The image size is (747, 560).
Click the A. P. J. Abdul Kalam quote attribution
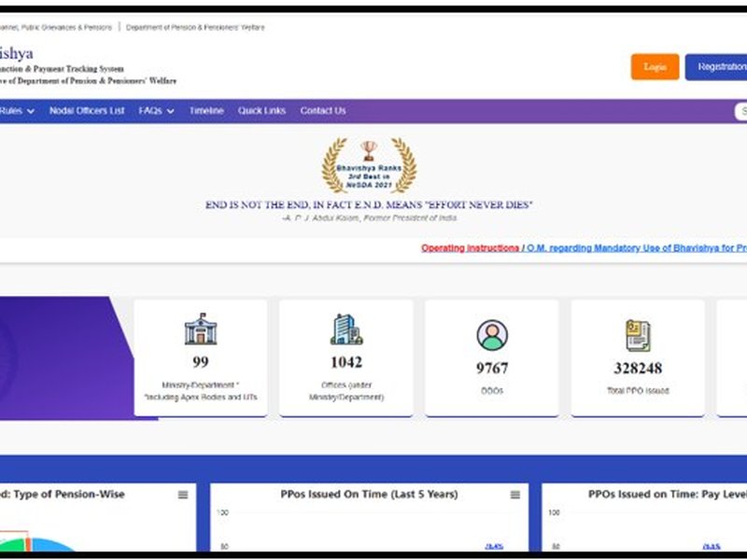pos(370,218)
